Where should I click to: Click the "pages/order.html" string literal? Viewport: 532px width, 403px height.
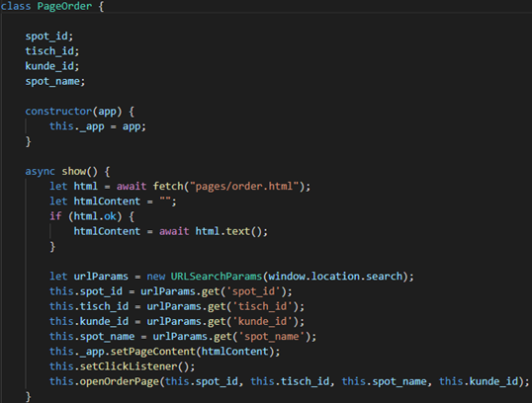tap(244, 187)
